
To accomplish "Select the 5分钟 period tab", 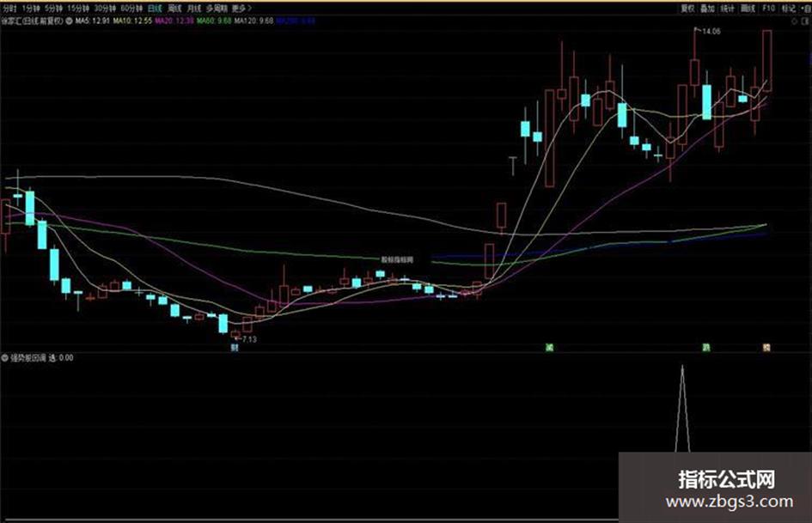I will (53, 9).
